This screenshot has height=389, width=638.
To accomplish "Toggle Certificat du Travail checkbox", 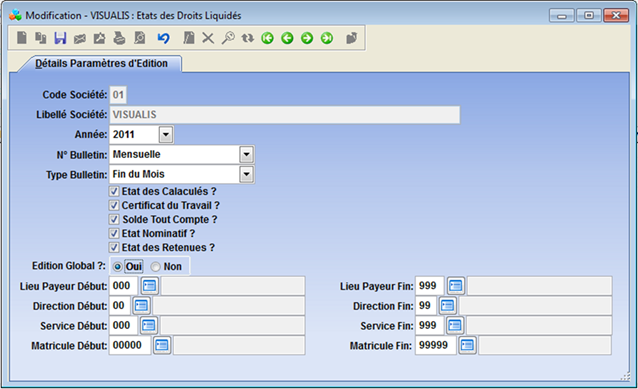I will (x=114, y=205).
